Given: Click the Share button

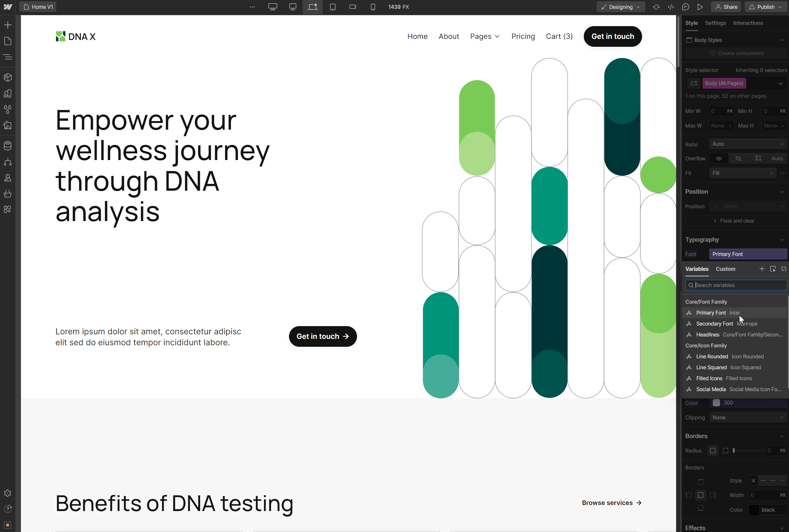Looking at the screenshot, I should coord(726,7).
